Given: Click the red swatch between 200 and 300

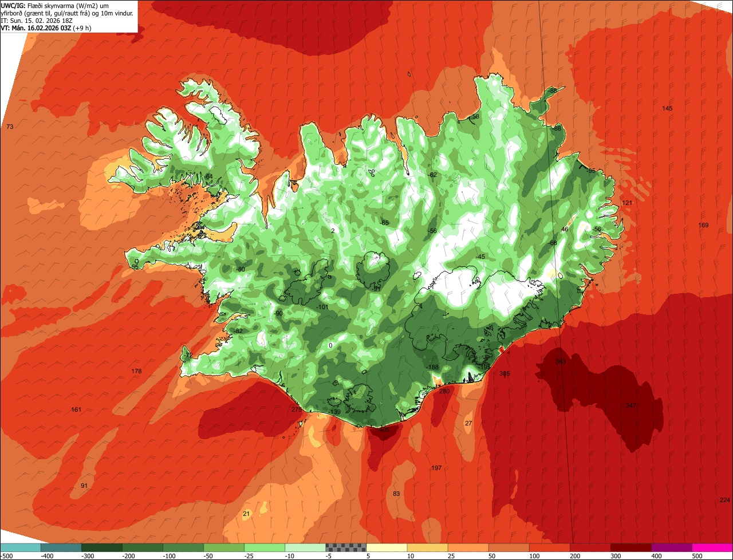Looking at the screenshot, I should 589,547.
